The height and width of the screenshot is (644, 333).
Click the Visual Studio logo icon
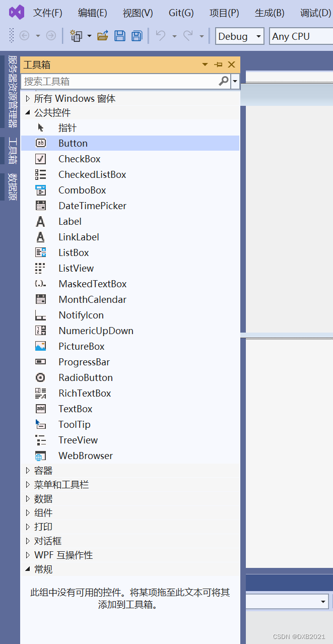tap(17, 13)
